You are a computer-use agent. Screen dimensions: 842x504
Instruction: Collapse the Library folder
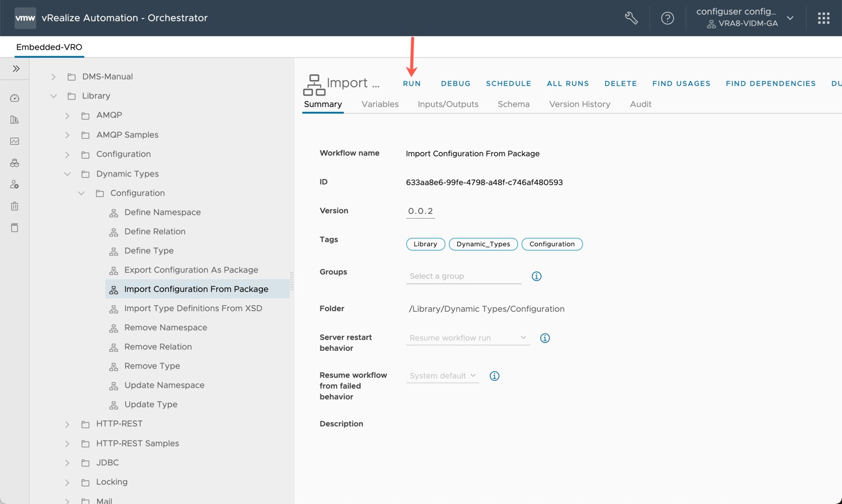point(53,96)
